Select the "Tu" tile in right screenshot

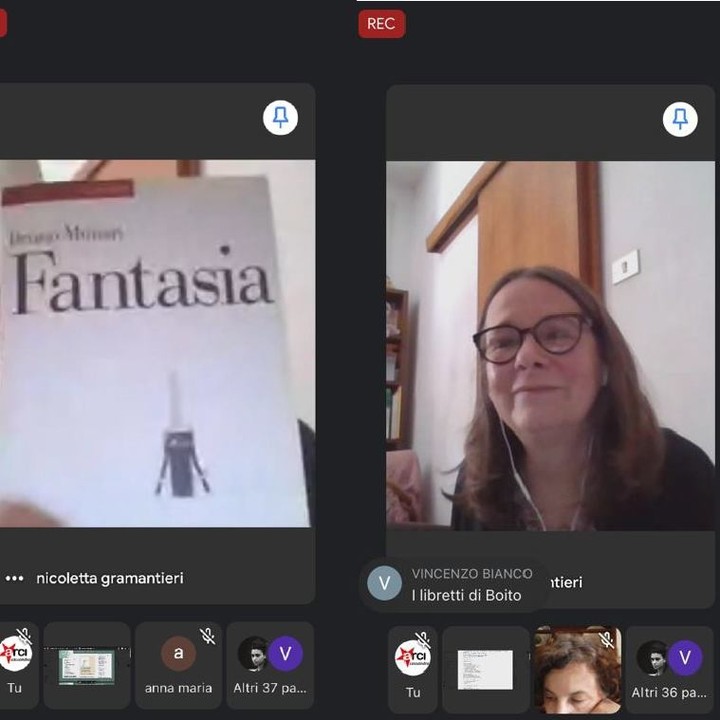pyautogui.click(x=412, y=669)
